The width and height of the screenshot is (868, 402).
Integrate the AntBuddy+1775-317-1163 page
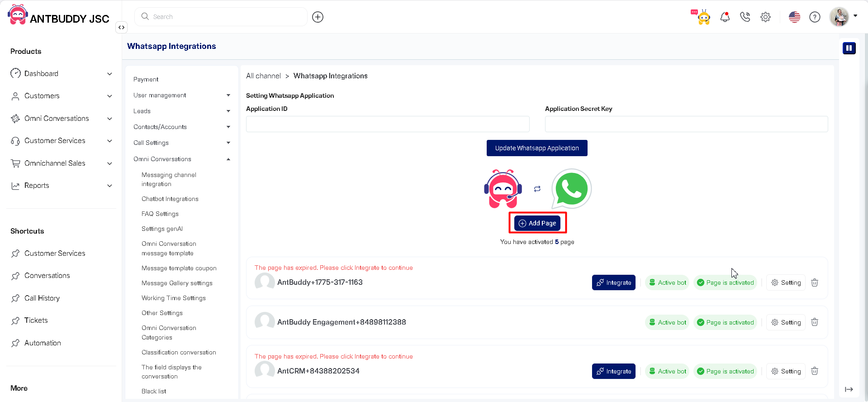click(x=614, y=282)
